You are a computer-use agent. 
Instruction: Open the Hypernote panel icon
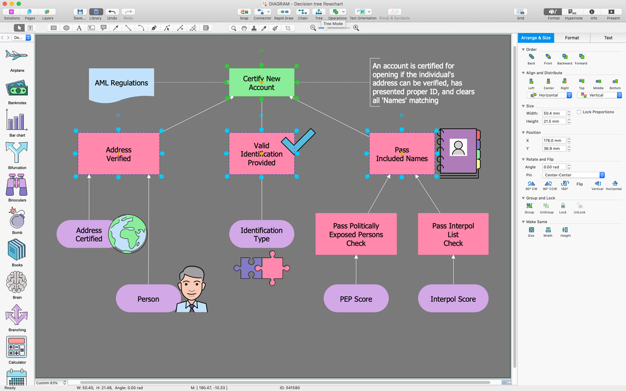coord(573,12)
